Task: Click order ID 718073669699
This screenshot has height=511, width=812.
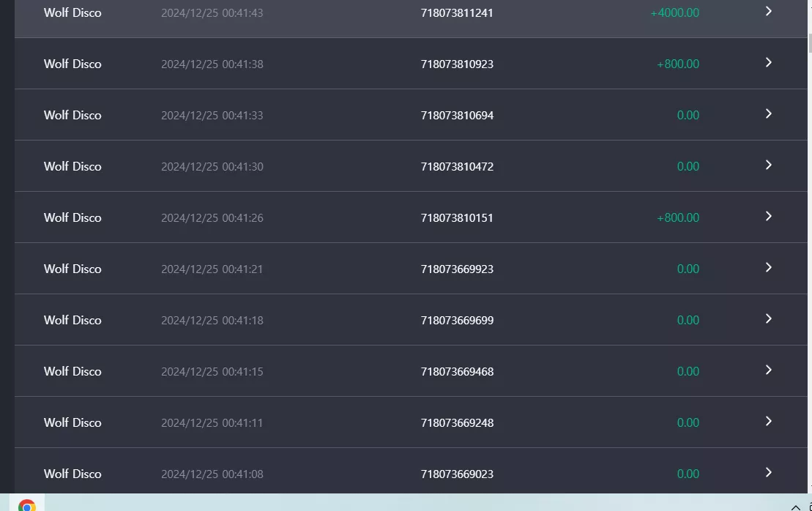Action: pos(457,321)
